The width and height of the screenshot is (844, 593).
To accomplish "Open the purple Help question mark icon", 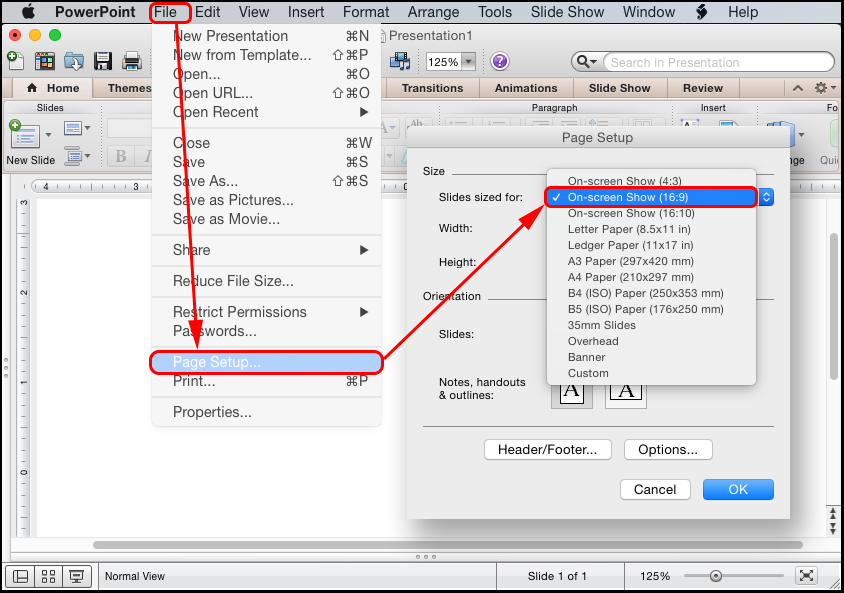I will point(500,61).
